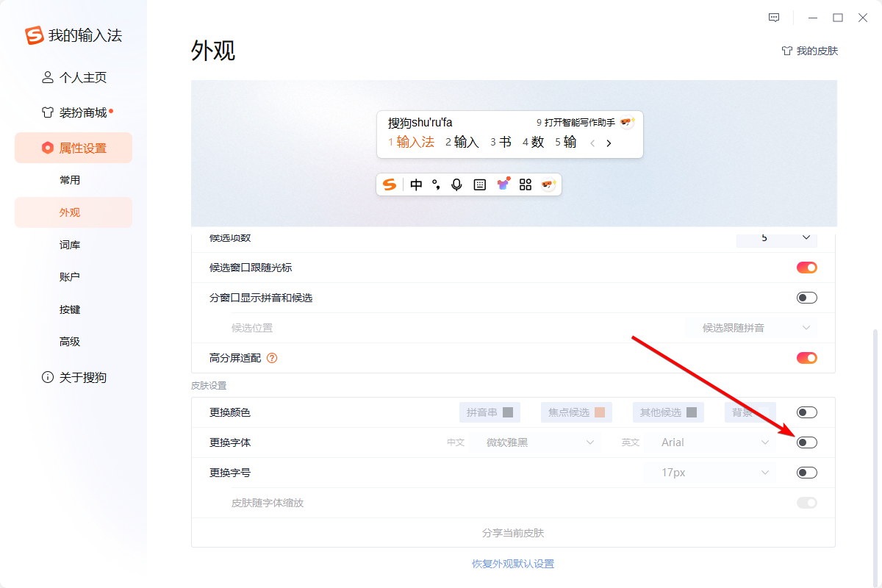Click the 背景 color swatch
The image size is (882, 588).
pyautogui.click(x=750, y=412)
